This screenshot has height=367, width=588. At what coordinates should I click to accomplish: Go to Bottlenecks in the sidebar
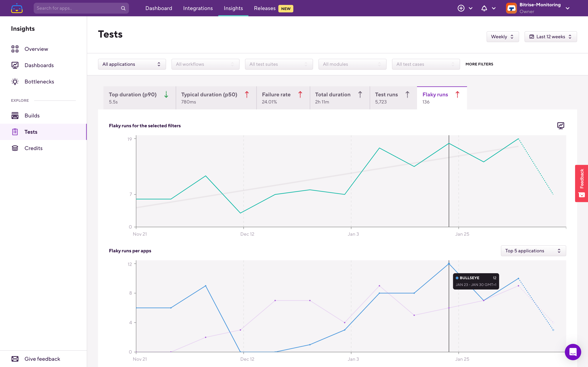tap(39, 82)
